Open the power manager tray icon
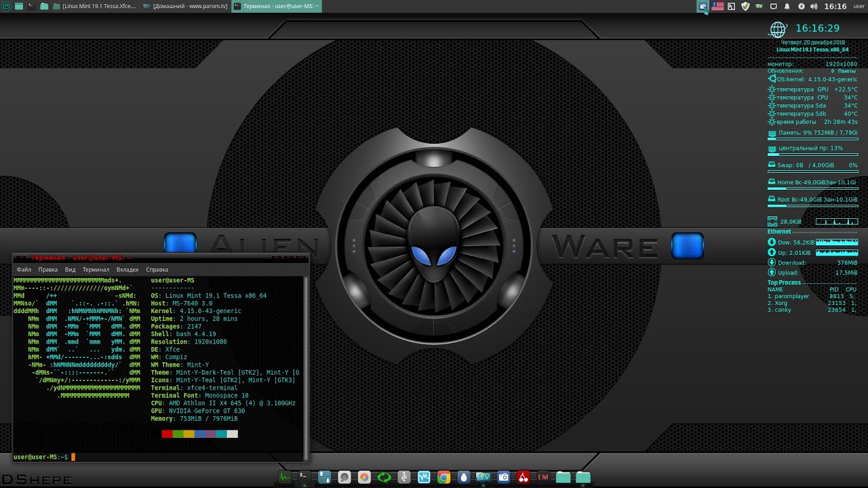 [802, 6]
